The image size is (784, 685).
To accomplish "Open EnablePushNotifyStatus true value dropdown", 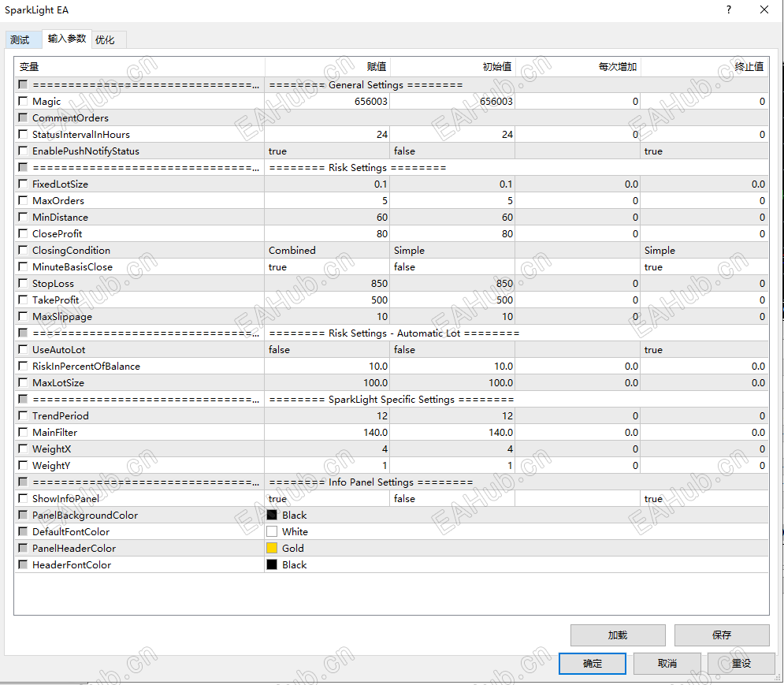I will coord(327,151).
